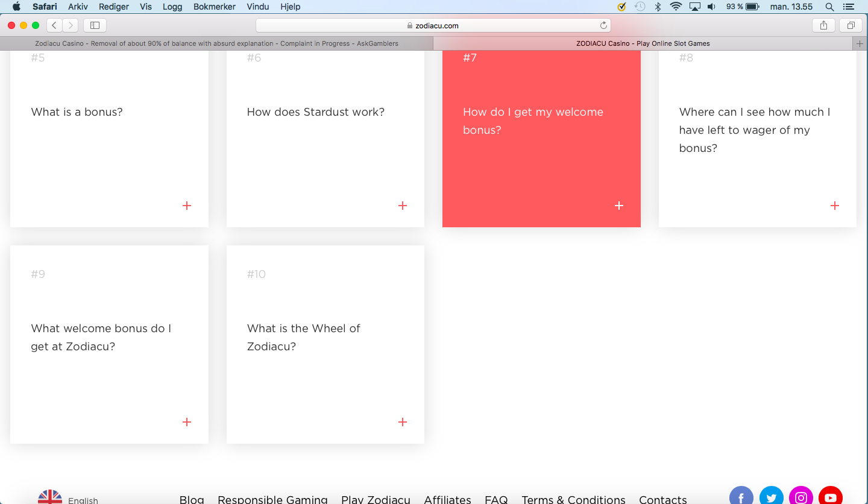
Task: Open the volume control icon
Action: [711, 7]
